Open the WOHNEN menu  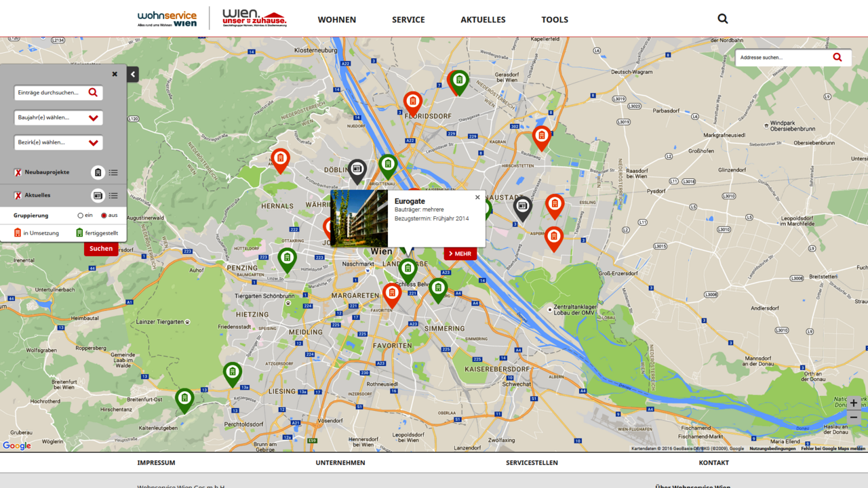[x=337, y=20]
